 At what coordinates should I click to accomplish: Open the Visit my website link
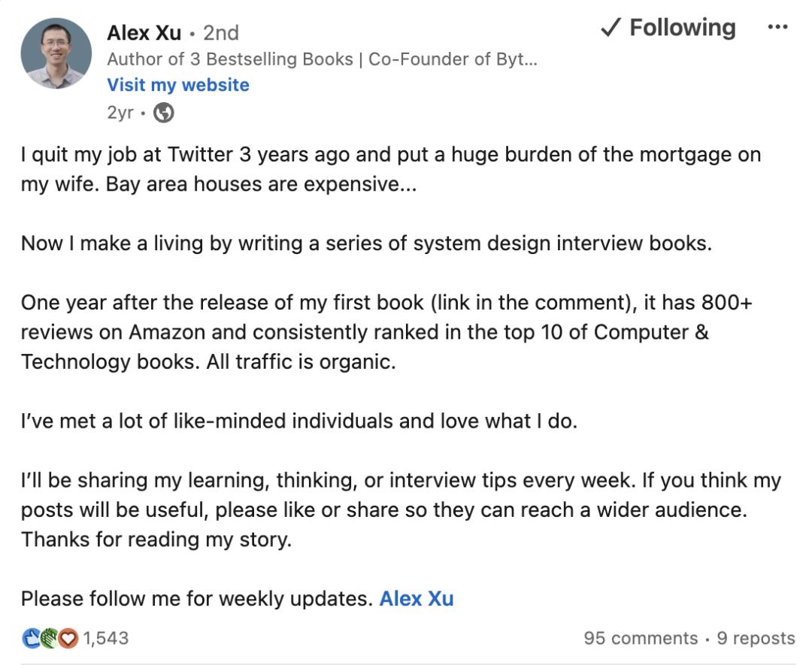178,85
